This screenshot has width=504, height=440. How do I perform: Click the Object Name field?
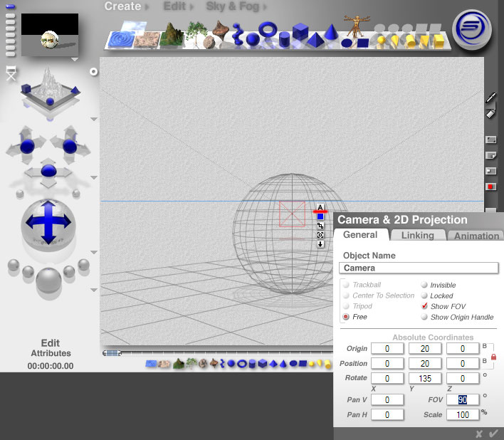pos(418,268)
